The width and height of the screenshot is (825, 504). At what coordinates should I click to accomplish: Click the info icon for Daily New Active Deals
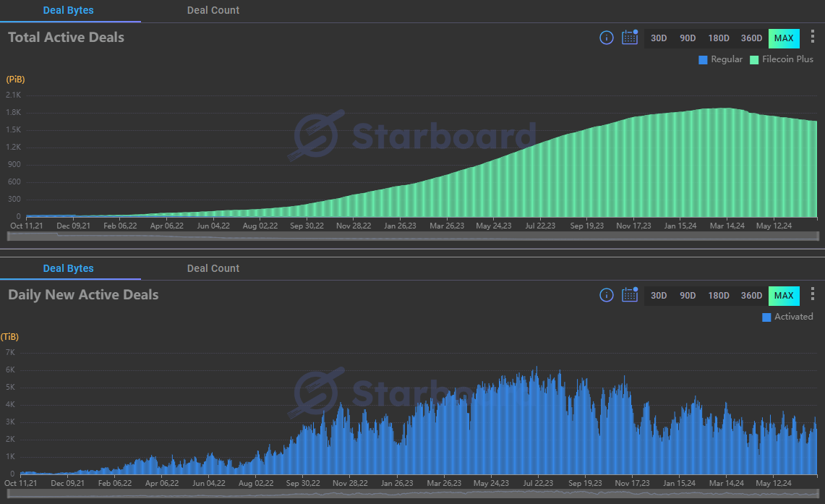point(607,295)
